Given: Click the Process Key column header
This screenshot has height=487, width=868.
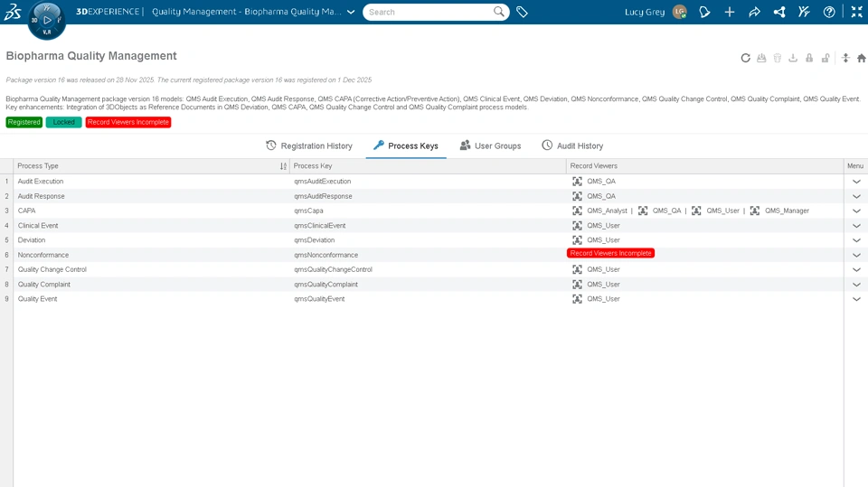Looking at the screenshot, I should [x=428, y=166].
